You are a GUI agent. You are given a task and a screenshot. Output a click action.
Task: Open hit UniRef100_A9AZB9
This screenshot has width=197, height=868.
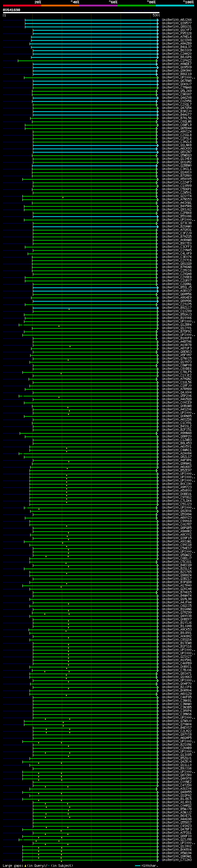(x=177, y=43)
